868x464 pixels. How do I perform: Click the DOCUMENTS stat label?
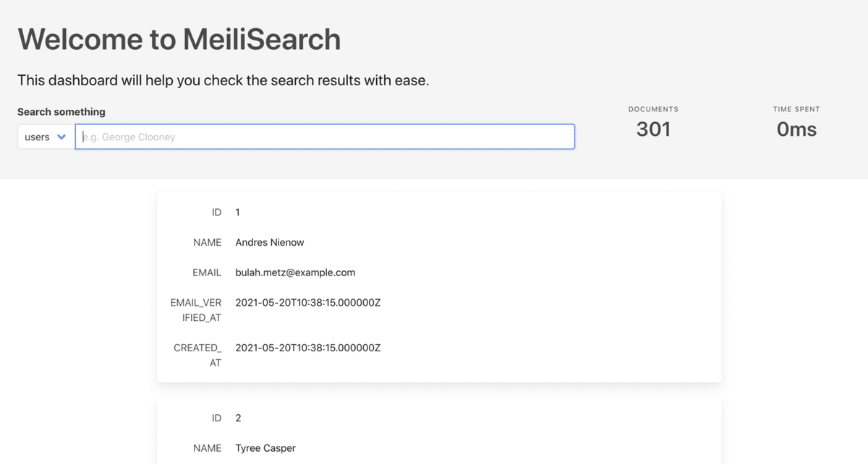pyautogui.click(x=653, y=109)
